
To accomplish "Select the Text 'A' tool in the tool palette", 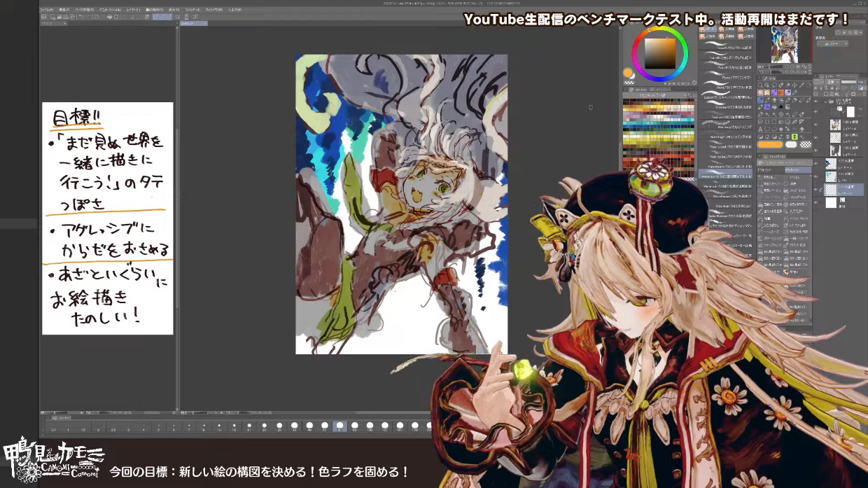I will pyautogui.click(x=760, y=130).
